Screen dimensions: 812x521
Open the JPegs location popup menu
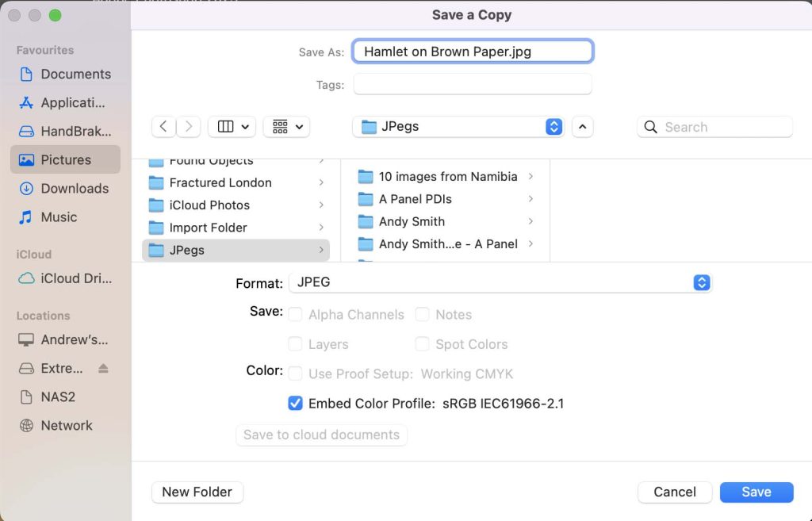458,127
